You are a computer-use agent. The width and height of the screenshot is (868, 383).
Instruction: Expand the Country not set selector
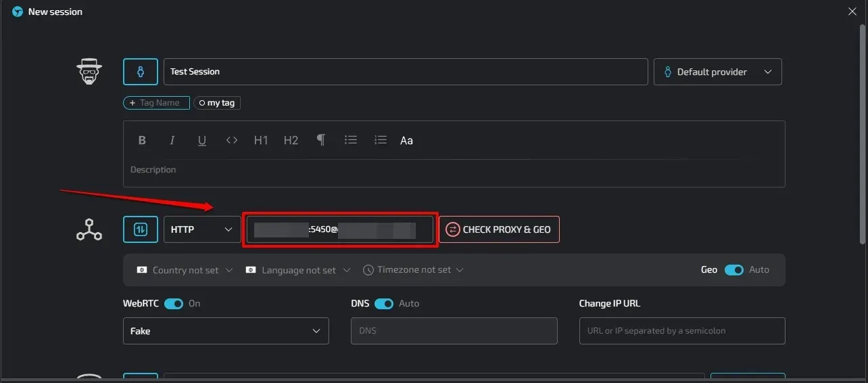click(185, 270)
